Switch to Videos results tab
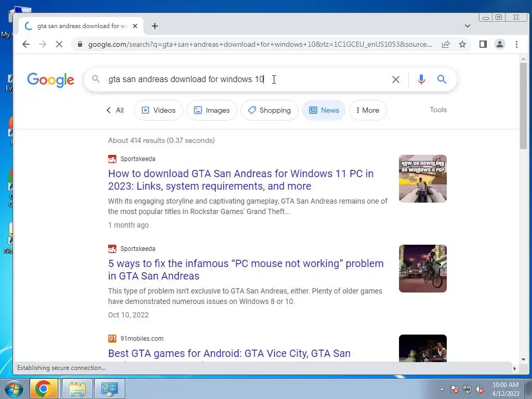This screenshot has height=399, width=532. pyautogui.click(x=158, y=110)
